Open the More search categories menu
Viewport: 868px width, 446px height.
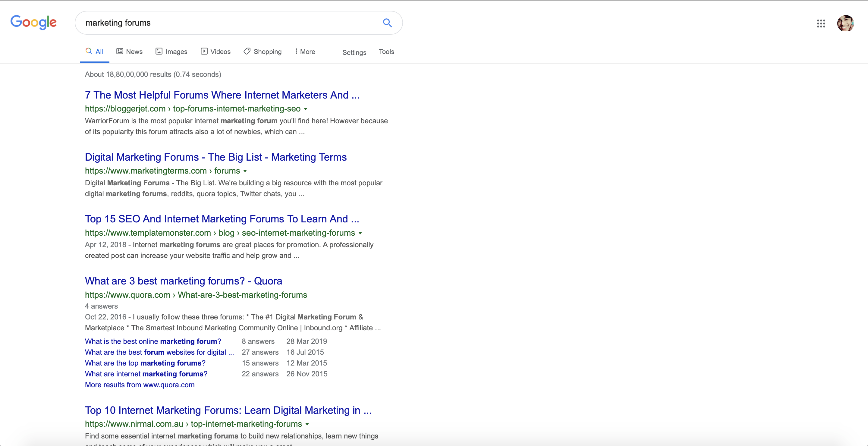305,52
